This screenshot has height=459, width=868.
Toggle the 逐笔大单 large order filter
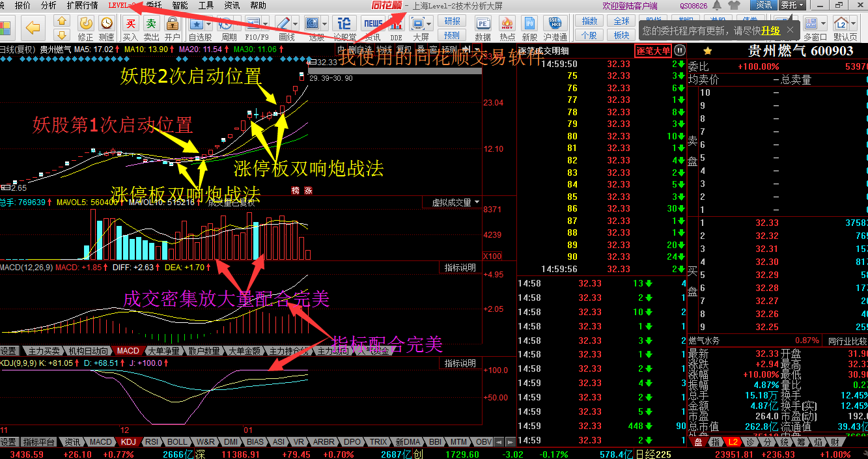pos(652,50)
